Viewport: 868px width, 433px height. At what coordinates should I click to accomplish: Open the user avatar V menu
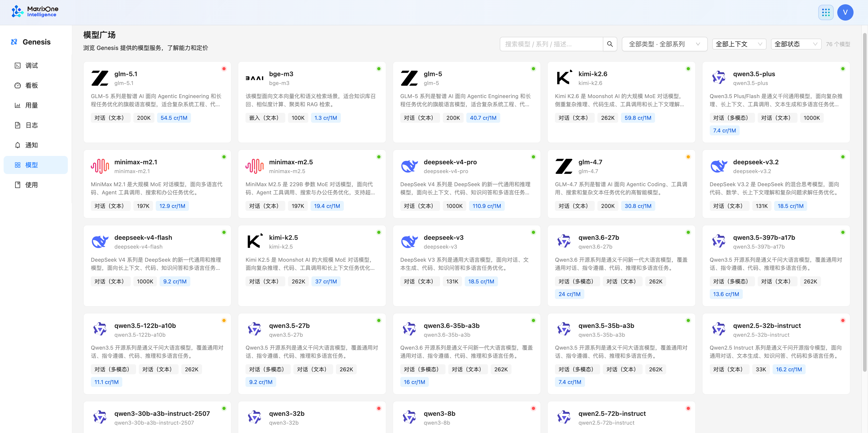coord(845,12)
